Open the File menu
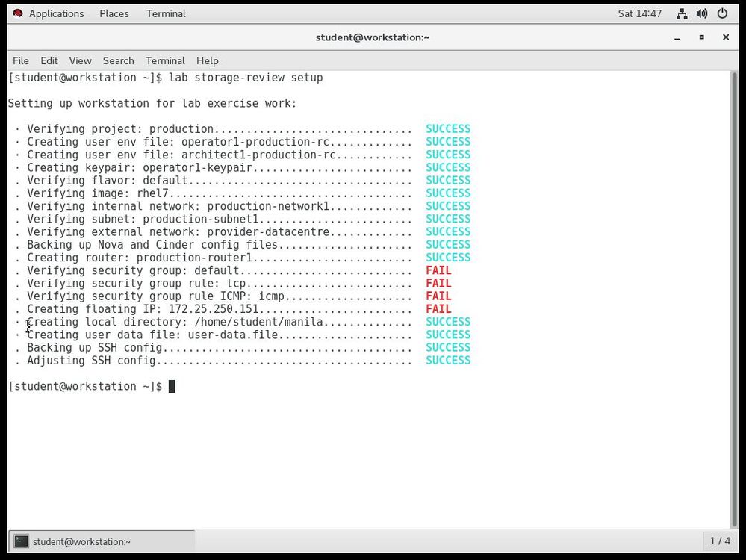 coord(21,60)
